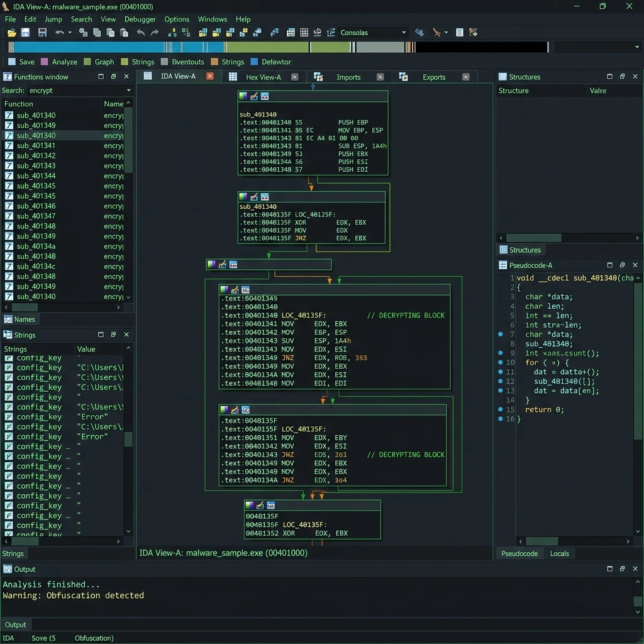The width and height of the screenshot is (644, 644).
Task: Click the pink Analyze legend swatch
Action: tap(45, 62)
